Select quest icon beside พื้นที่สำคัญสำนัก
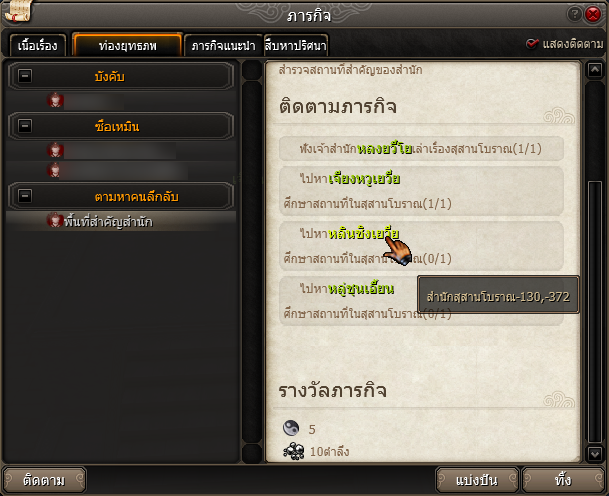Screen dimensions: 609x496 pos(55,221)
